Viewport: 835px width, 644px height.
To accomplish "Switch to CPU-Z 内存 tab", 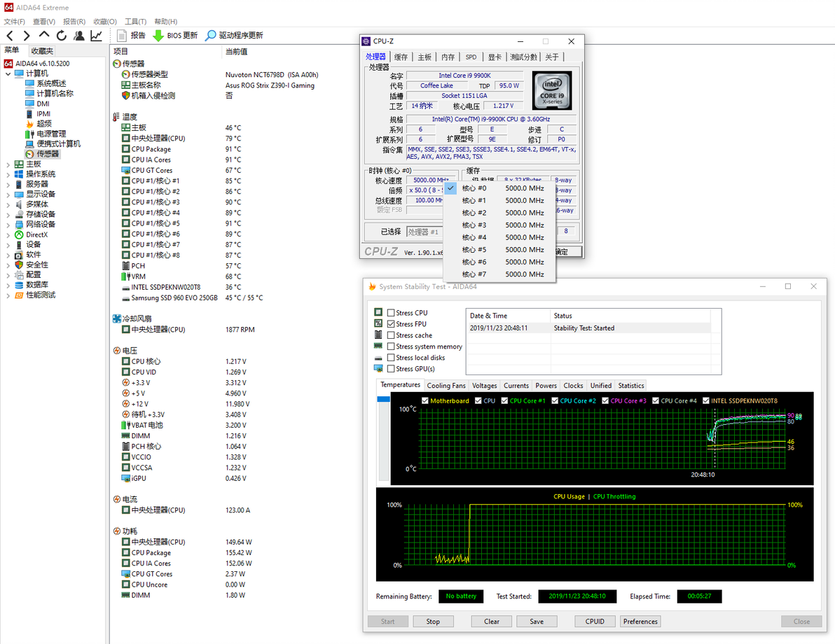I will pyautogui.click(x=448, y=57).
